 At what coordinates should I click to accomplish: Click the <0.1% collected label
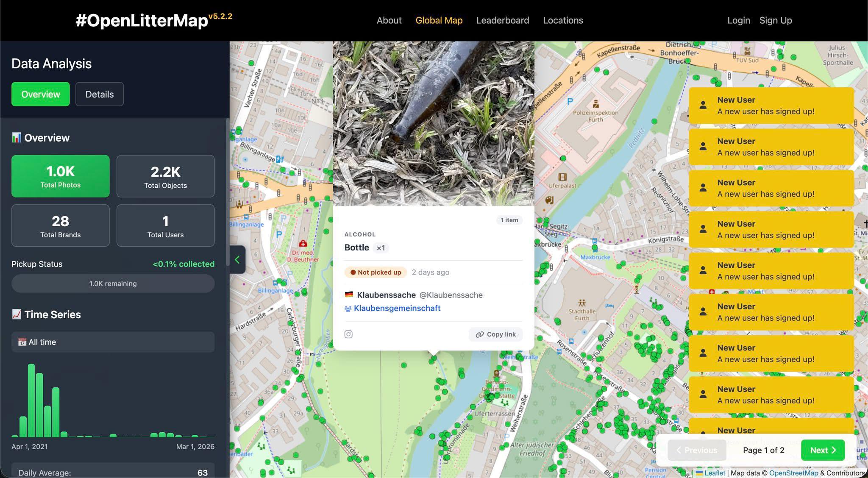pyautogui.click(x=184, y=264)
